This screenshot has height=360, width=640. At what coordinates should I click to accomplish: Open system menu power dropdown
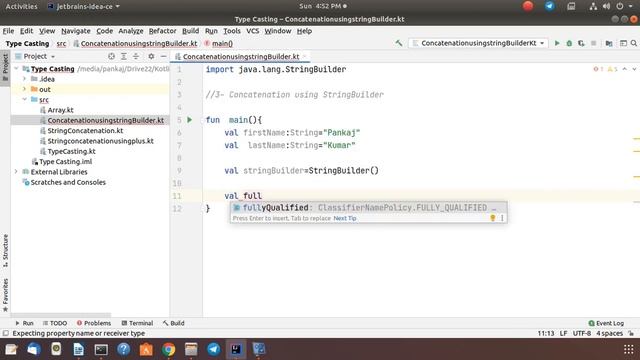click(x=624, y=6)
